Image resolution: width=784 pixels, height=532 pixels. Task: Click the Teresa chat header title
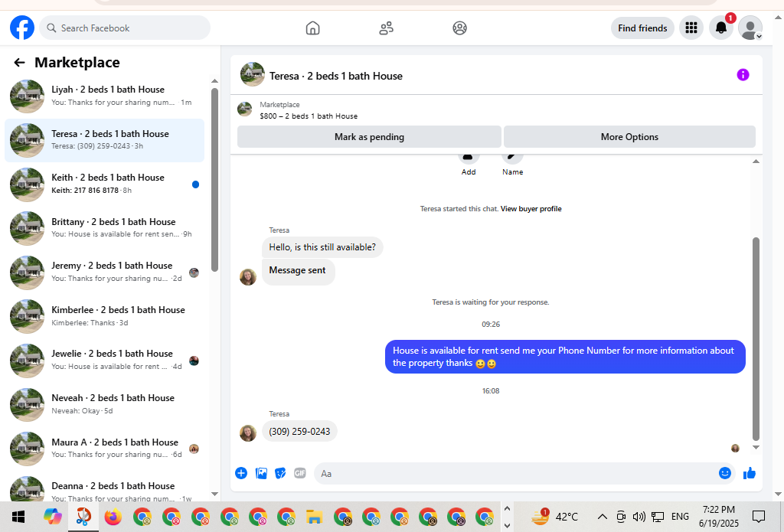pyautogui.click(x=336, y=76)
